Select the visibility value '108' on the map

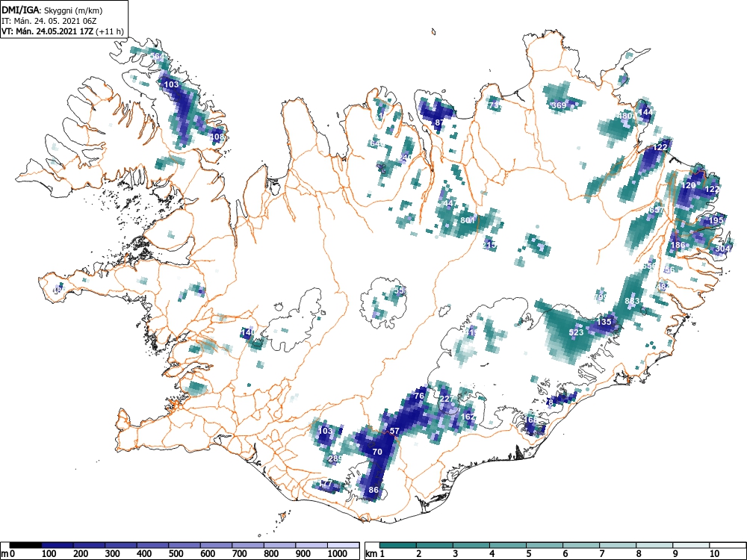click(217, 137)
